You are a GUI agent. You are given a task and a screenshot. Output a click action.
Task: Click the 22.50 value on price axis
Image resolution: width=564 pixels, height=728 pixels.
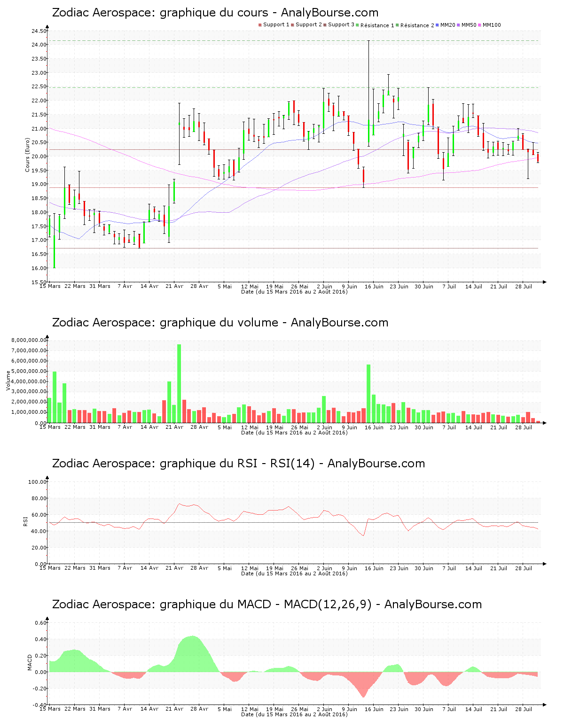tap(39, 87)
